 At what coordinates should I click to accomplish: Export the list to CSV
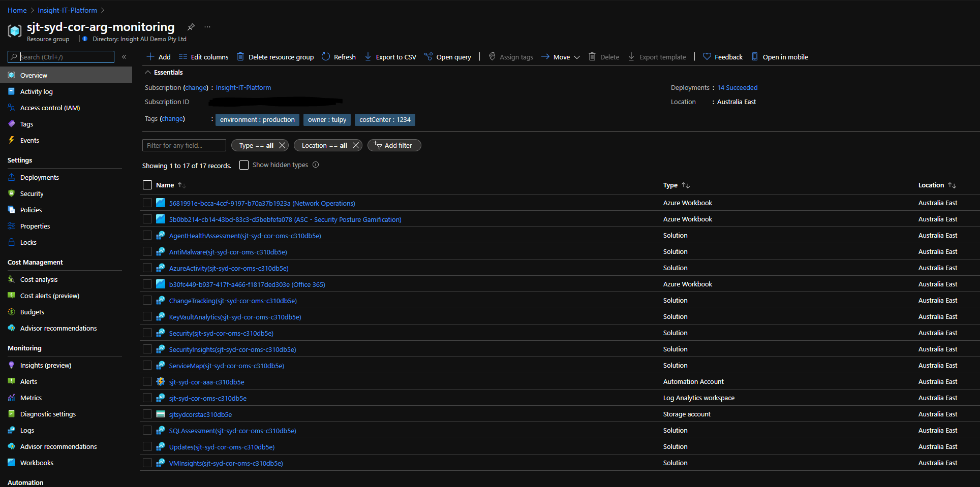point(390,57)
